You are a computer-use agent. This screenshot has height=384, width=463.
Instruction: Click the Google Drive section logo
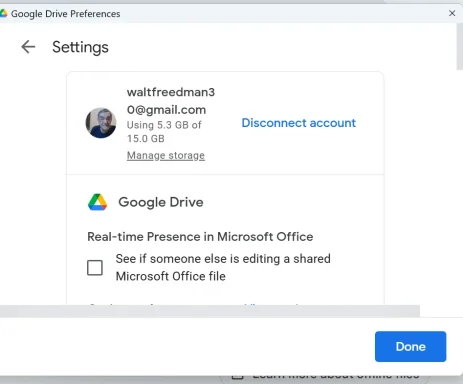98,202
